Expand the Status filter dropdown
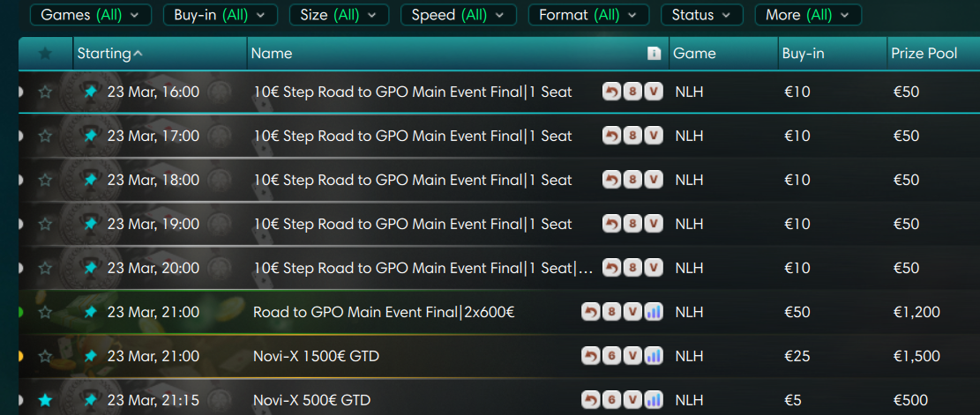 click(699, 15)
